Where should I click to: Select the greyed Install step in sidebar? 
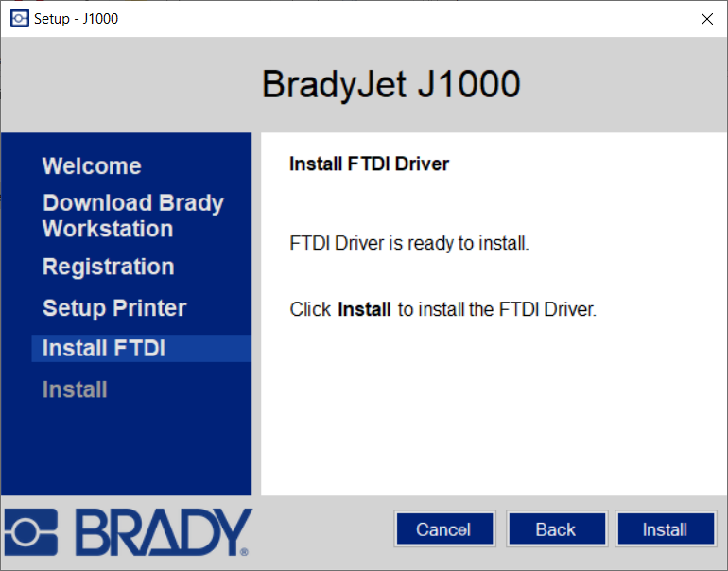click(x=75, y=389)
